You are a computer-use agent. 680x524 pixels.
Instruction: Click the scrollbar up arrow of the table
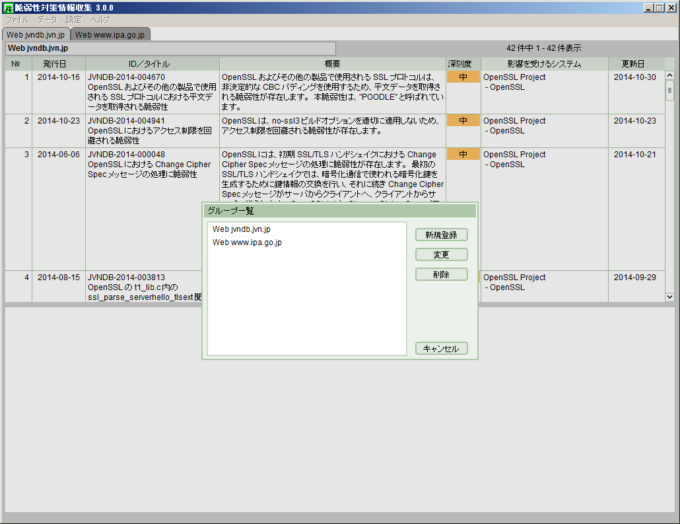[669, 76]
